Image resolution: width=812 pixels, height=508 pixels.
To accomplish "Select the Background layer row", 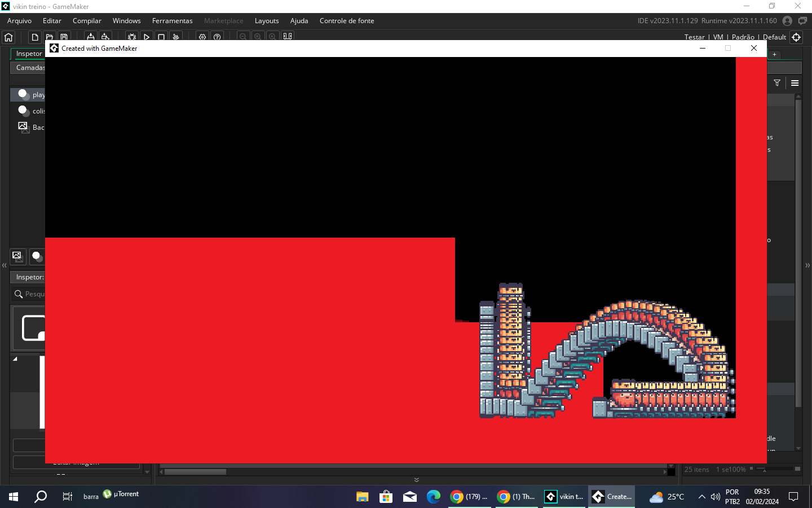I will 28,127.
